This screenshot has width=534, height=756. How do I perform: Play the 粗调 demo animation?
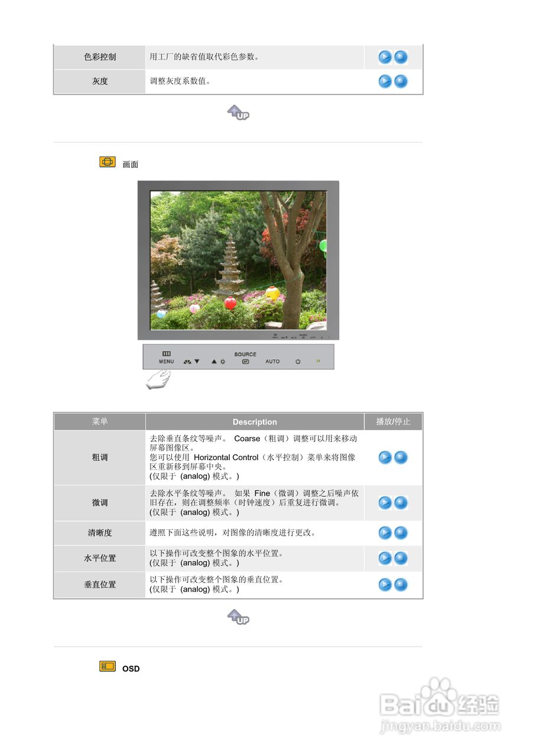(x=385, y=457)
